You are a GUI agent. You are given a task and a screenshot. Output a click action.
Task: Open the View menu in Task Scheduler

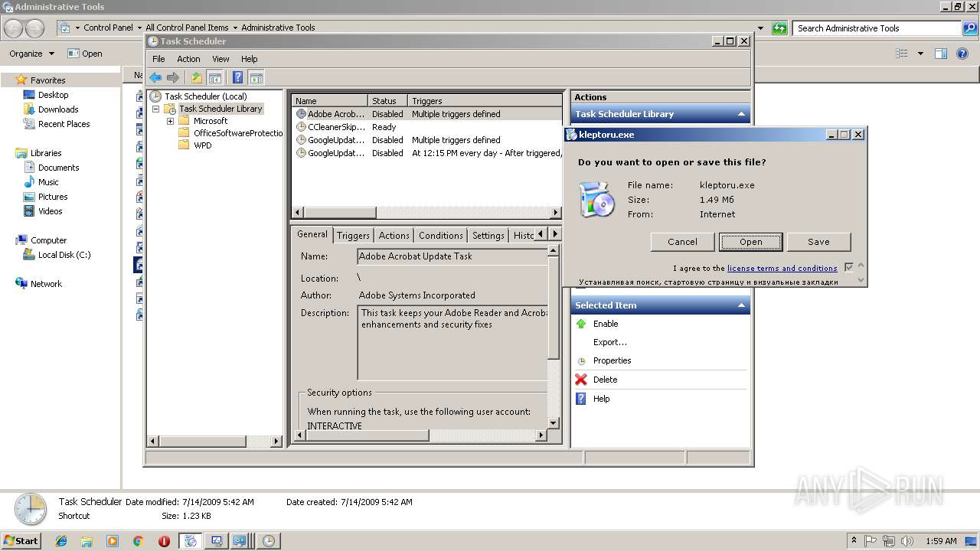pos(220,59)
